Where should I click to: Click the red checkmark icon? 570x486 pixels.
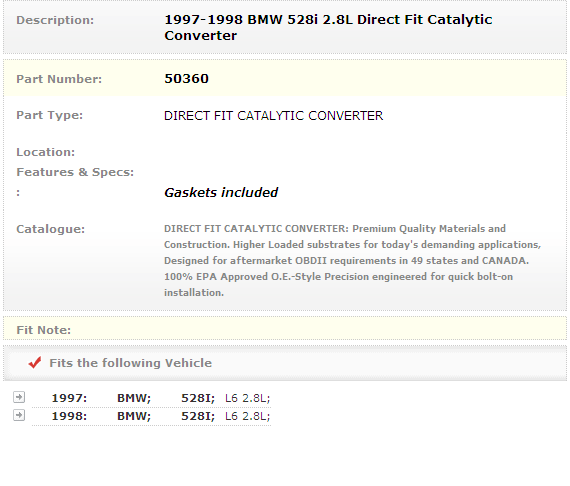pos(35,362)
